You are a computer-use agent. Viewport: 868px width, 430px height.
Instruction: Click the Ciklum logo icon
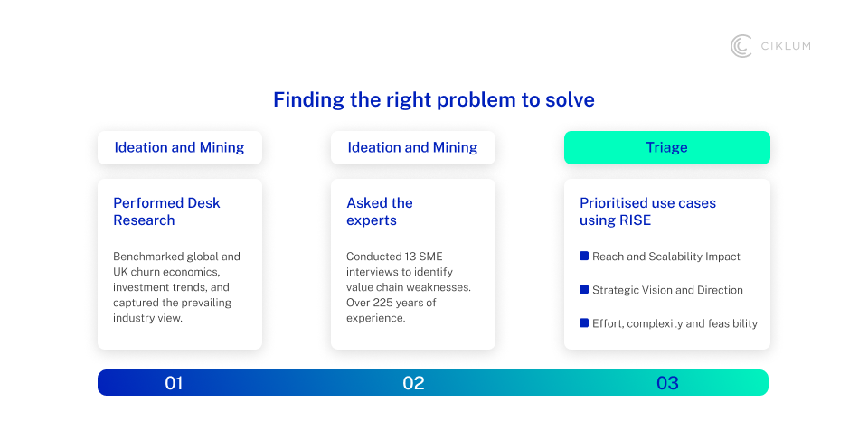coord(741,46)
